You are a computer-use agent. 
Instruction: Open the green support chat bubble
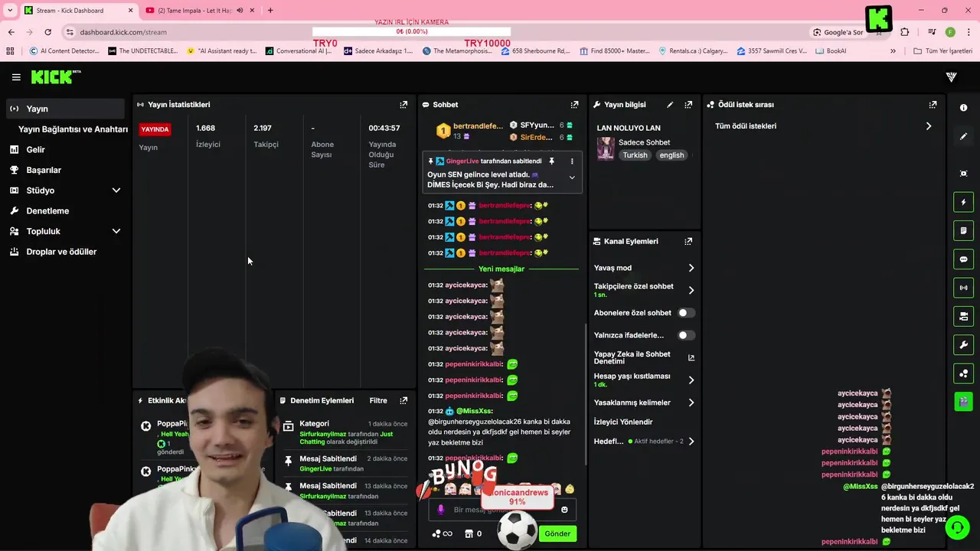pyautogui.click(x=956, y=527)
